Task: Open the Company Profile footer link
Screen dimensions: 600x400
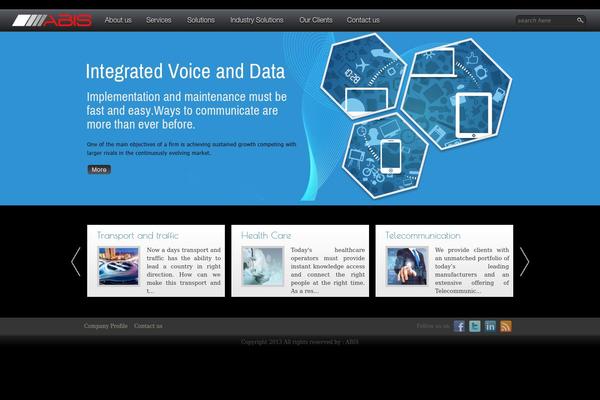Action: click(x=106, y=326)
